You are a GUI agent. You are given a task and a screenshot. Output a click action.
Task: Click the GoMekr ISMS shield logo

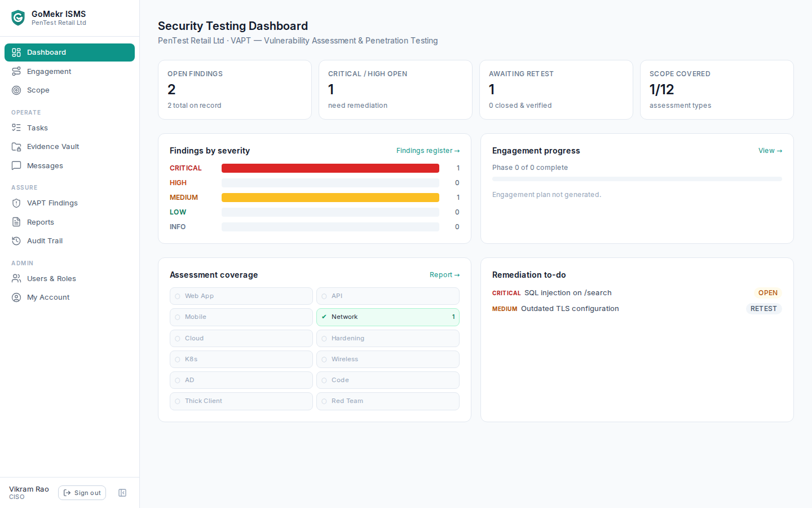(x=18, y=18)
